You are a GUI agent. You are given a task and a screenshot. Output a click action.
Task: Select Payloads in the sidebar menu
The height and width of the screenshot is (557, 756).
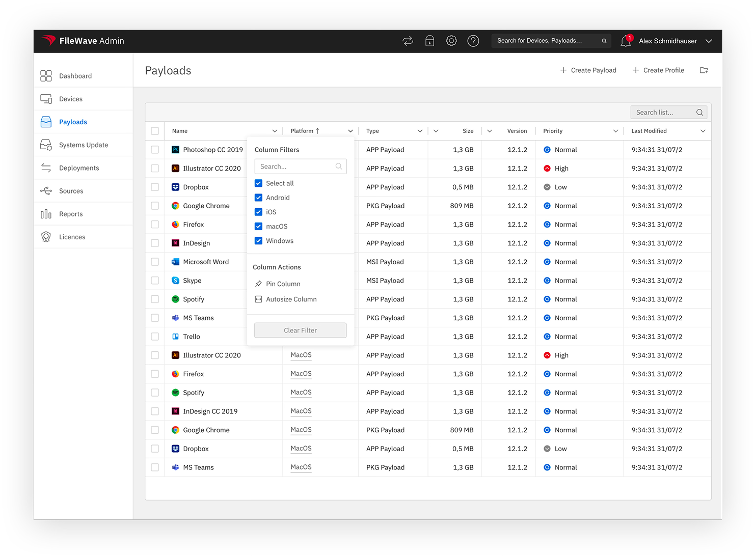(x=73, y=122)
